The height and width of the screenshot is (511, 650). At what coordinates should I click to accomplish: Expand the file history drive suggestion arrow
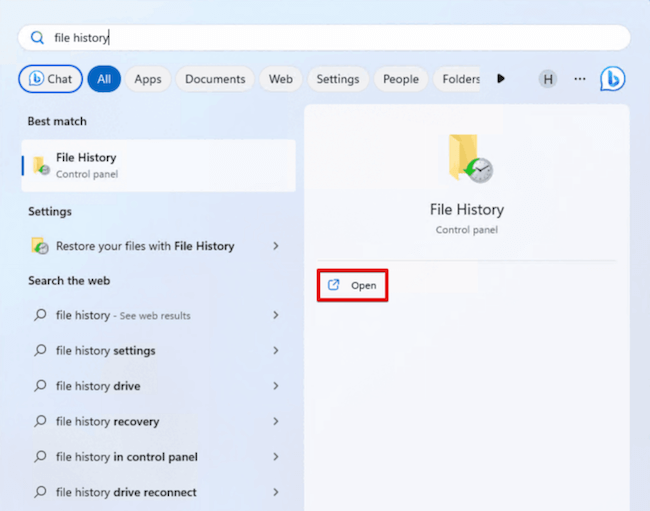click(276, 386)
